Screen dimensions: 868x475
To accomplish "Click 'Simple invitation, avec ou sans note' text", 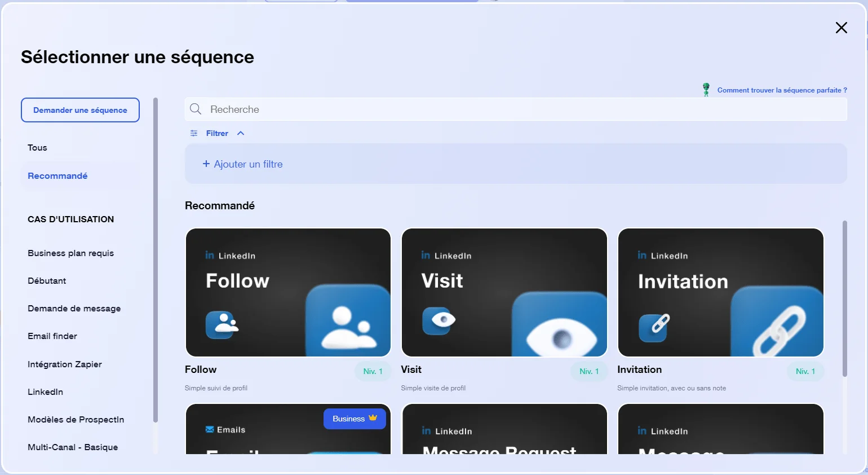I will tap(671, 388).
